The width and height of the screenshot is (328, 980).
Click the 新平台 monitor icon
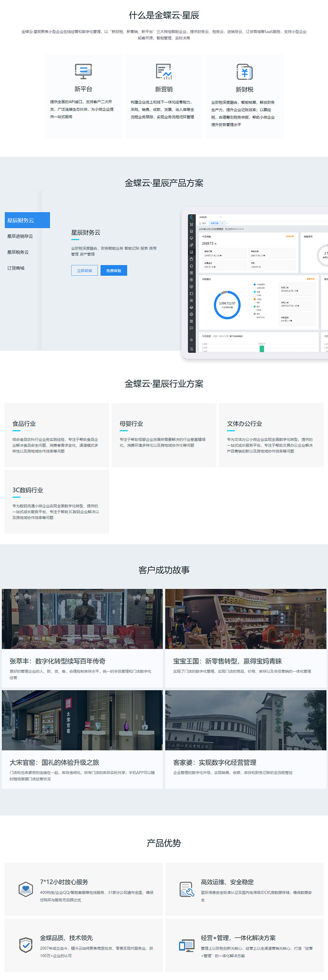coord(83,71)
